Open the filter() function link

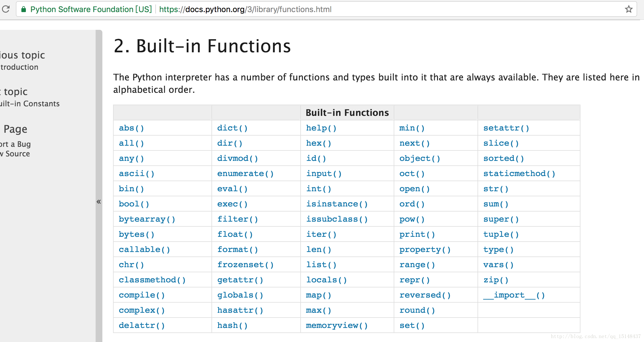click(x=238, y=219)
